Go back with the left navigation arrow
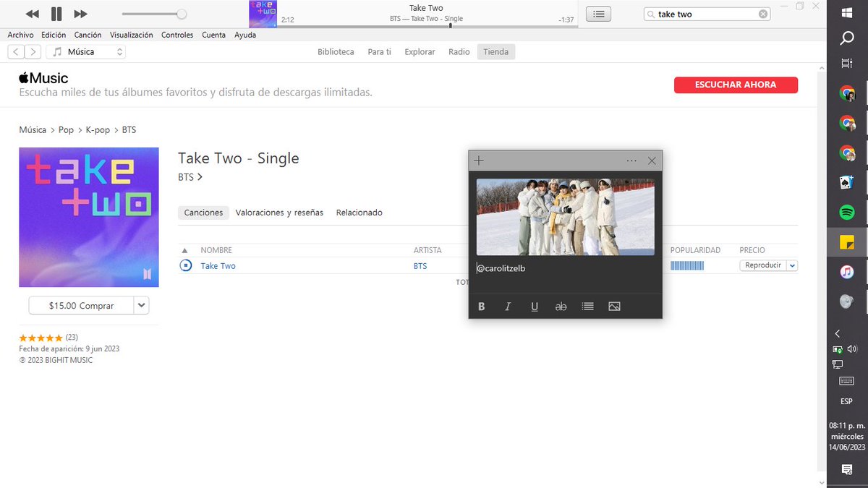The image size is (868, 488). pyautogui.click(x=16, y=52)
